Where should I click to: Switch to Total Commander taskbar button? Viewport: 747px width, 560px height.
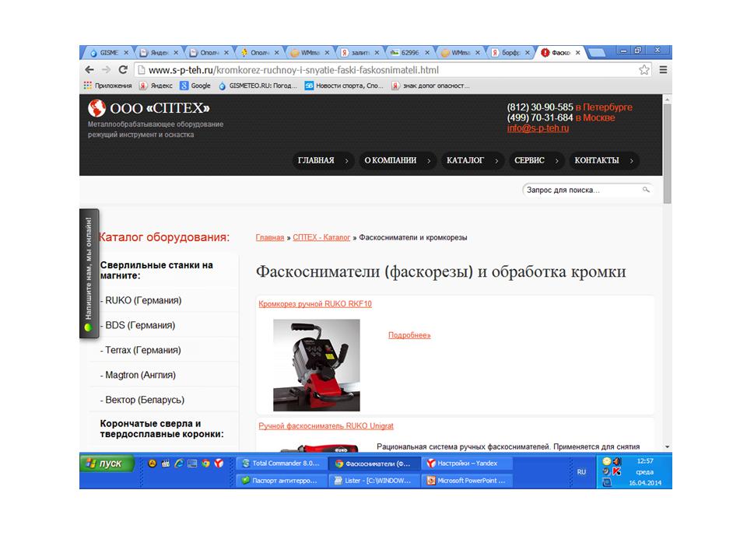pos(282,464)
